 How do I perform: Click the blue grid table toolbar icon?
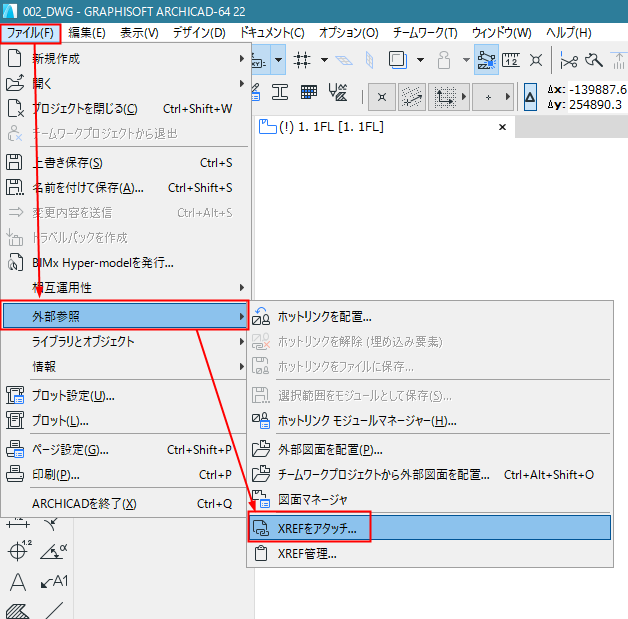click(309, 92)
